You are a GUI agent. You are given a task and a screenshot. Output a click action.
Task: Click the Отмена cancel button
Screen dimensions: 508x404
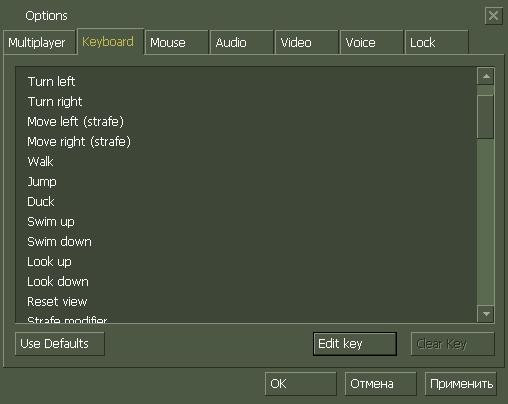pos(380,384)
